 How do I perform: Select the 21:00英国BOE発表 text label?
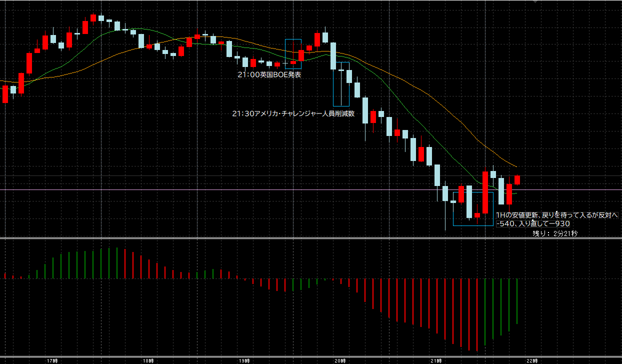click(269, 74)
